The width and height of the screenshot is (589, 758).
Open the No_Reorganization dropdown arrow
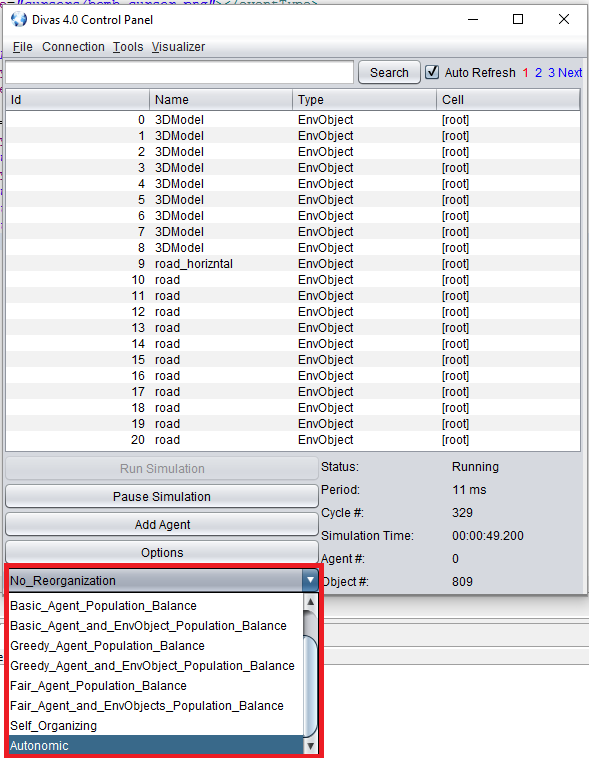click(310, 580)
